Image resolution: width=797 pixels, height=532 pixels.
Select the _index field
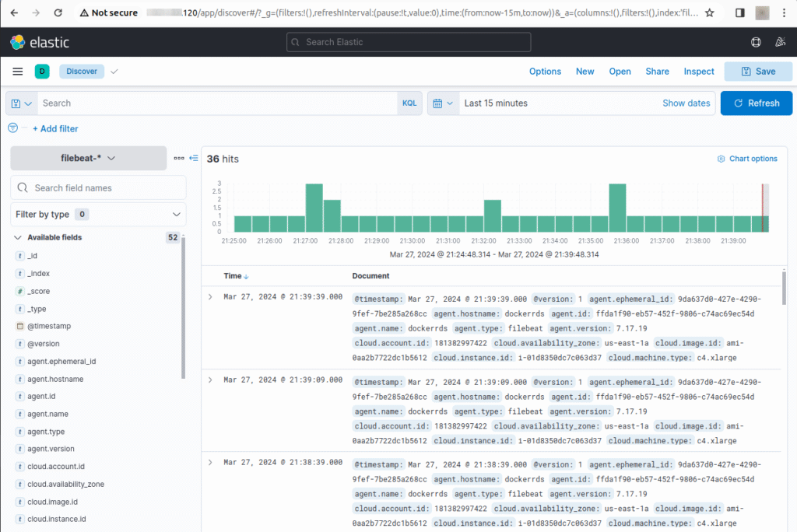pos(39,273)
